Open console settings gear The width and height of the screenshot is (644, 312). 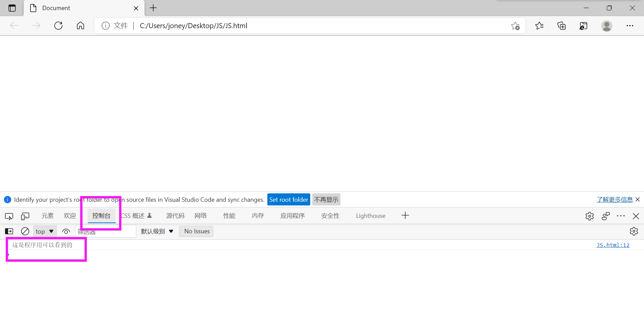[x=634, y=231]
